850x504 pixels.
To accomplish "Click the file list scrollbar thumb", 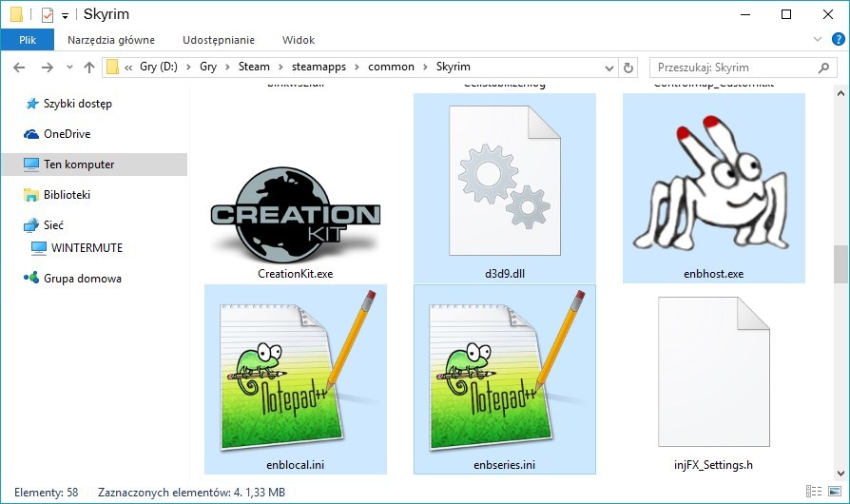I will pos(840,264).
